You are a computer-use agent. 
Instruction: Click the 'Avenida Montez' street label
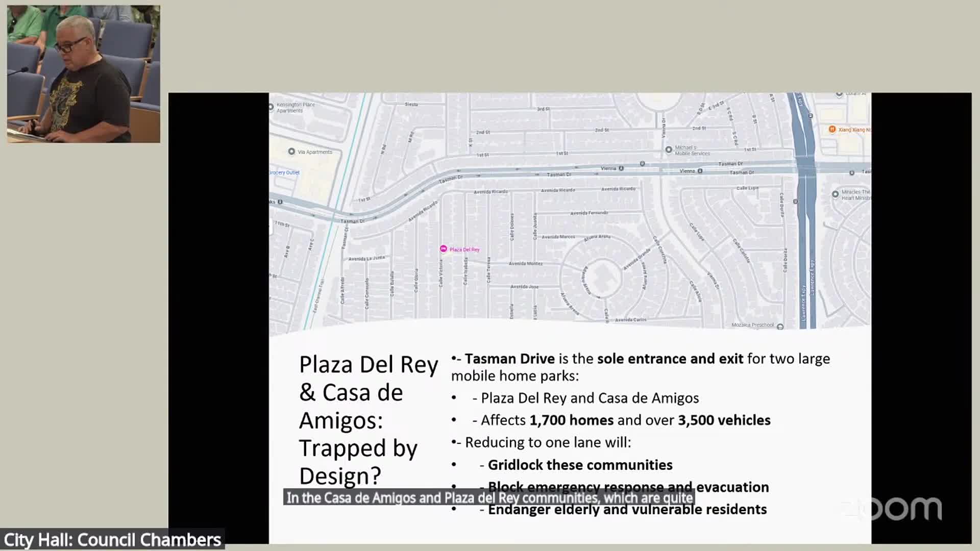[526, 263]
